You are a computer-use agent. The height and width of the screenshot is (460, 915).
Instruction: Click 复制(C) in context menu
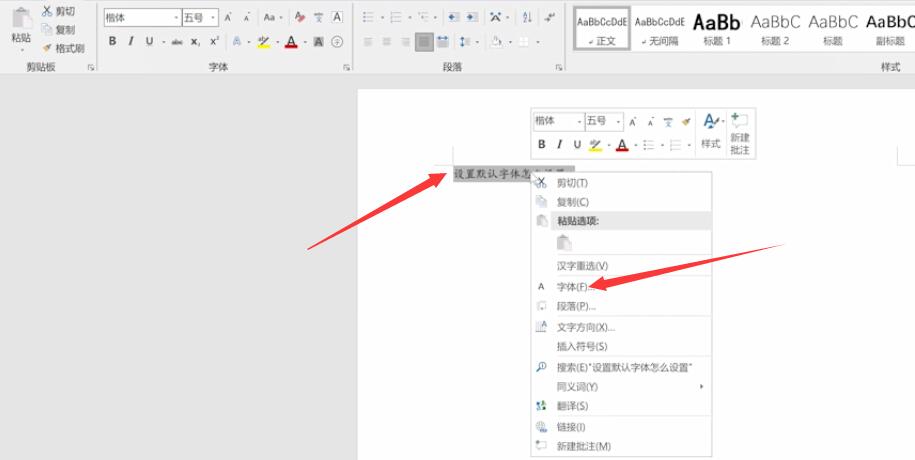click(x=621, y=202)
